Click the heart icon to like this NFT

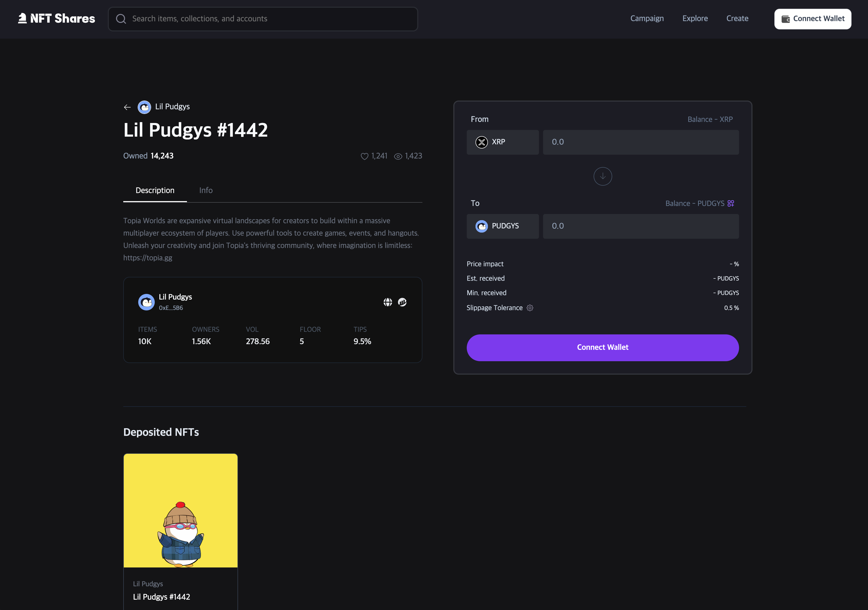364,156
